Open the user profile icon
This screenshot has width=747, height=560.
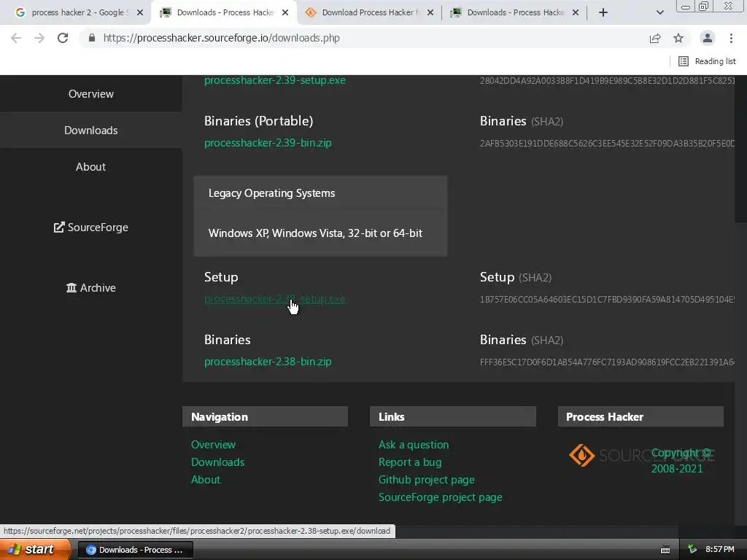pos(708,38)
